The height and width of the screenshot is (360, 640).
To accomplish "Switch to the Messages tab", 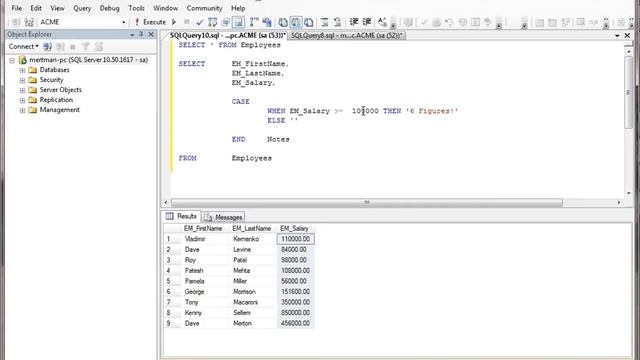I will [224, 217].
